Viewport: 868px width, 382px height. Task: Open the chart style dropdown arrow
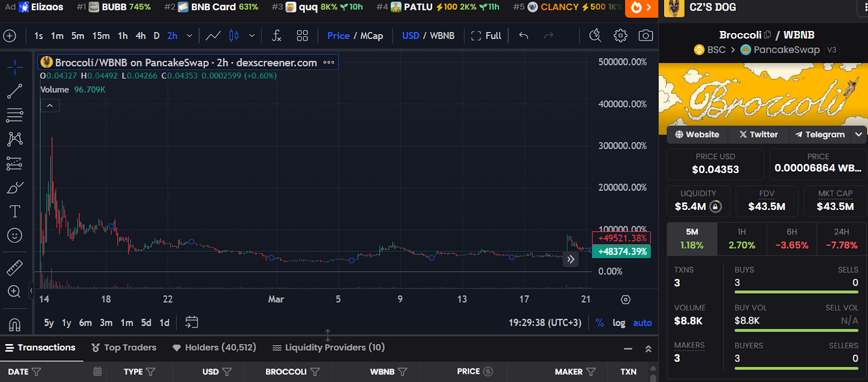click(x=252, y=36)
